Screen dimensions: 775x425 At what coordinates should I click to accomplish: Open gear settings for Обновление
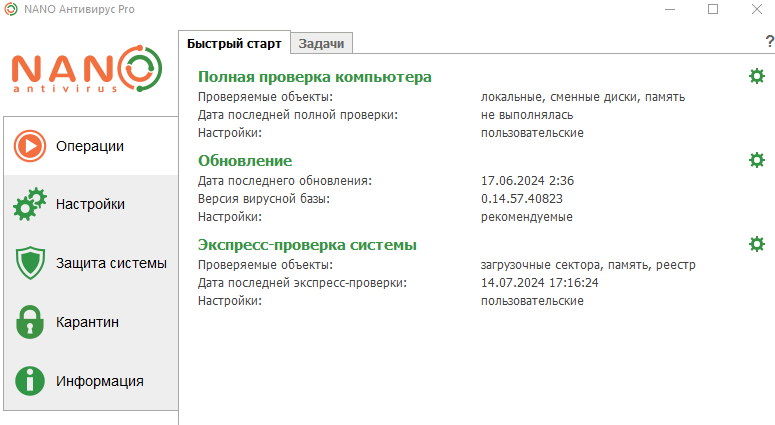(x=756, y=160)
